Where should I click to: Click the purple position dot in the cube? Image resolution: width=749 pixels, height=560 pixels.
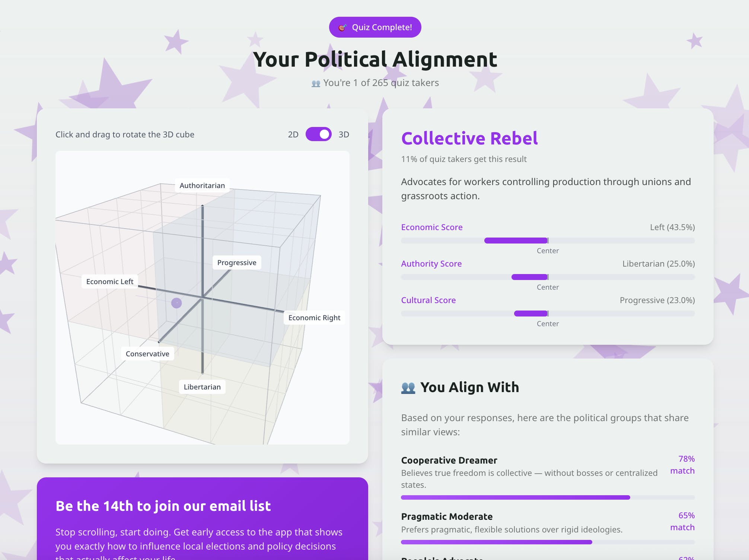point(176,303)
